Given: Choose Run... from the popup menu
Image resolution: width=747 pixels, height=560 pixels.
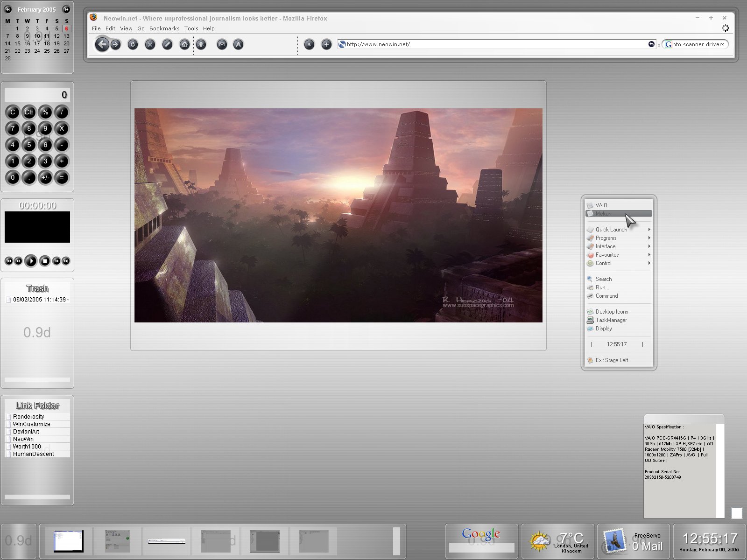Looking at the screenshot, I should tap(619, 287).
